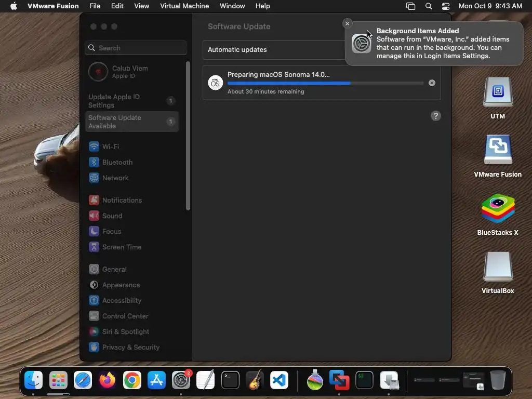The image size is (532, 399).
Task: Launch Safari from the Dock
Action: [x=83, y=380]
